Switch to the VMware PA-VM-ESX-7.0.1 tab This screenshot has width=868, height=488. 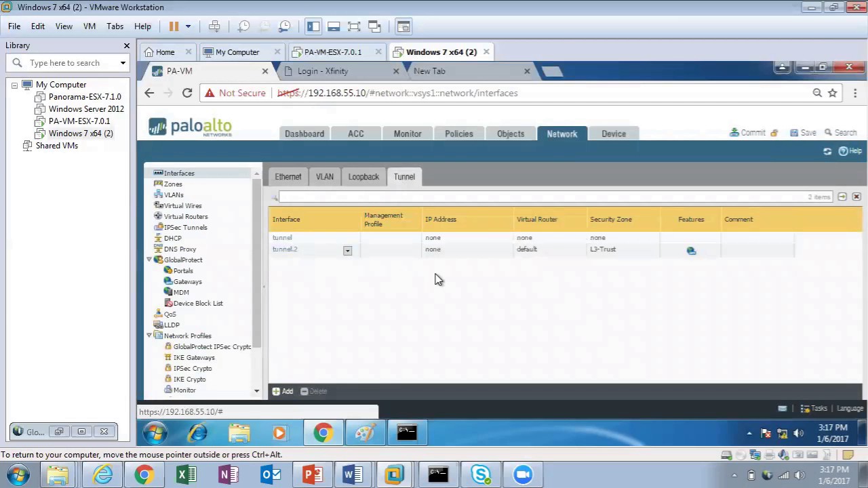point(332,52)
